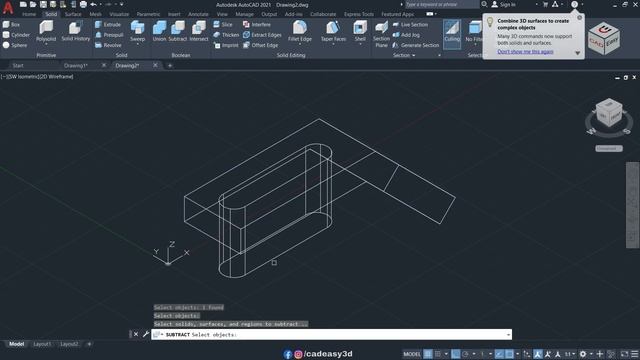
Task: Open the Polysolid dropdown arrow
Action: pyautogui.click(x=46, y=44)
